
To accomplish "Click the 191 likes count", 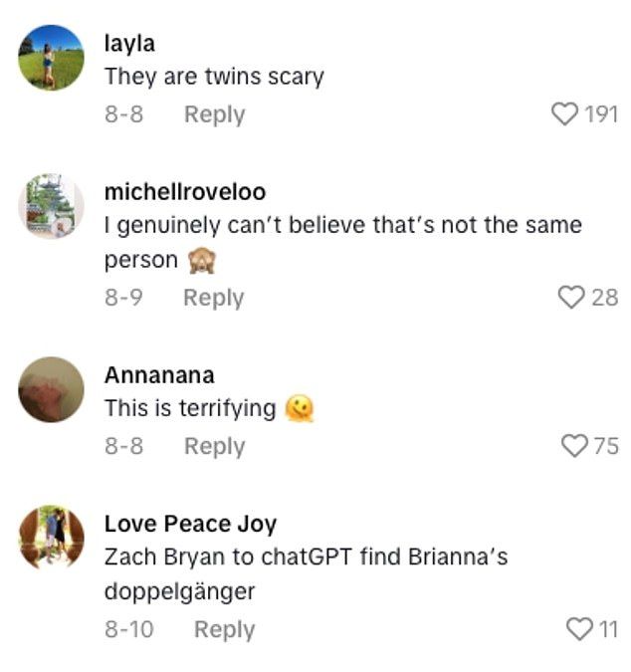I will click(x=600, y=114).
